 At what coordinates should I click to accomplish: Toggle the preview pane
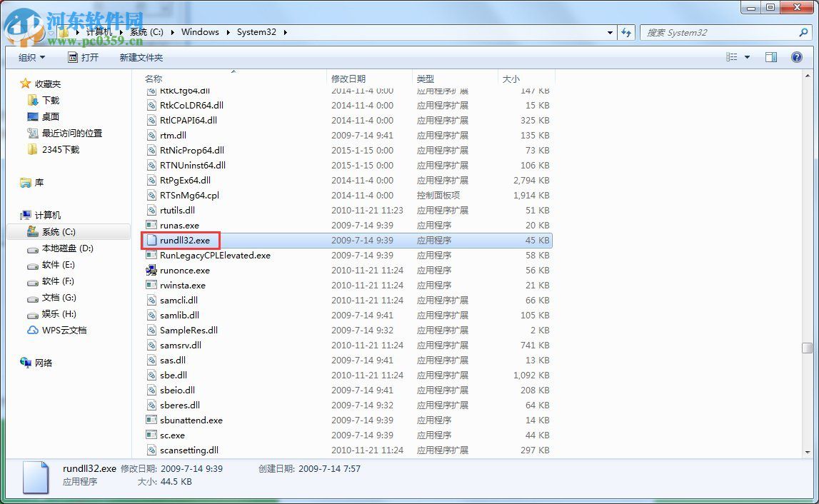(x=770, y=57)
